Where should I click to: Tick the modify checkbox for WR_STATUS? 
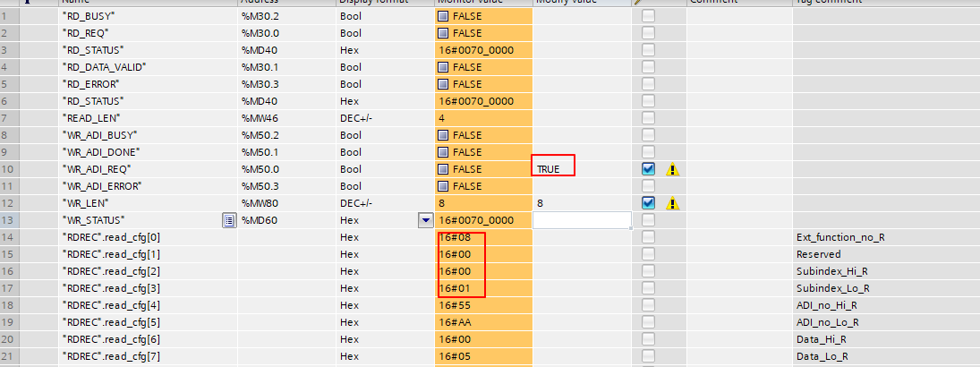[x=648, y=220]
